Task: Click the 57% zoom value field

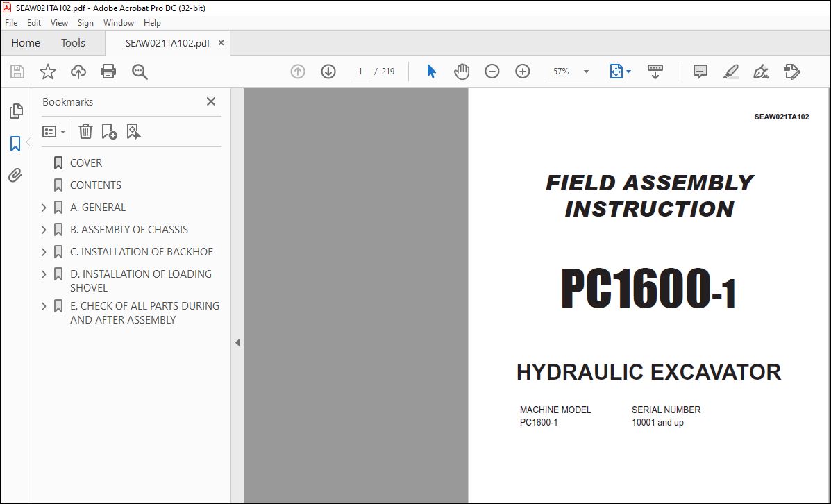Action: [562, 72]
